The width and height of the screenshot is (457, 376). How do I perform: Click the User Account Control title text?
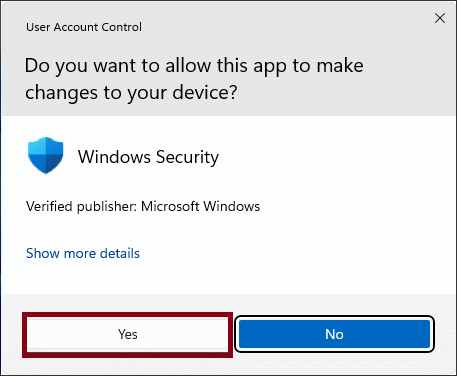click(x=84, y=27)
